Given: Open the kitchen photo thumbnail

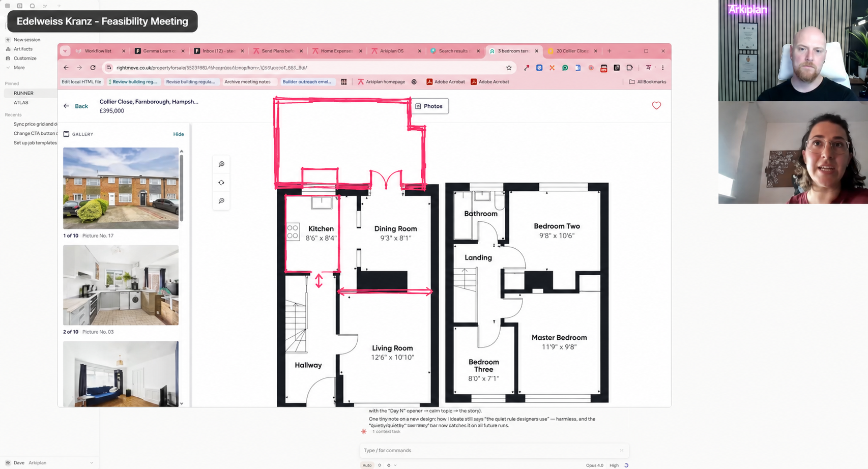Looking at the screenshot, I should 121,285.
